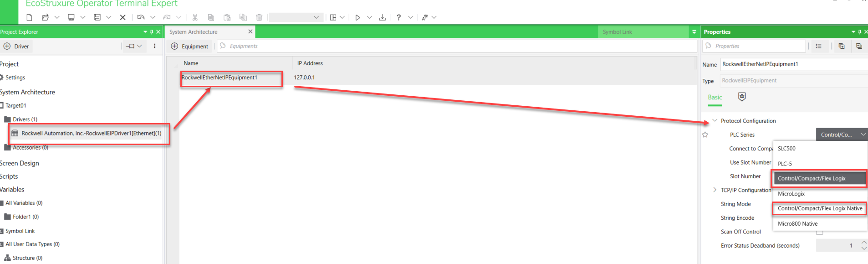Pin the Project Explorer panel
The height and width of the screenshot is (264, 868).
(152, 32)
